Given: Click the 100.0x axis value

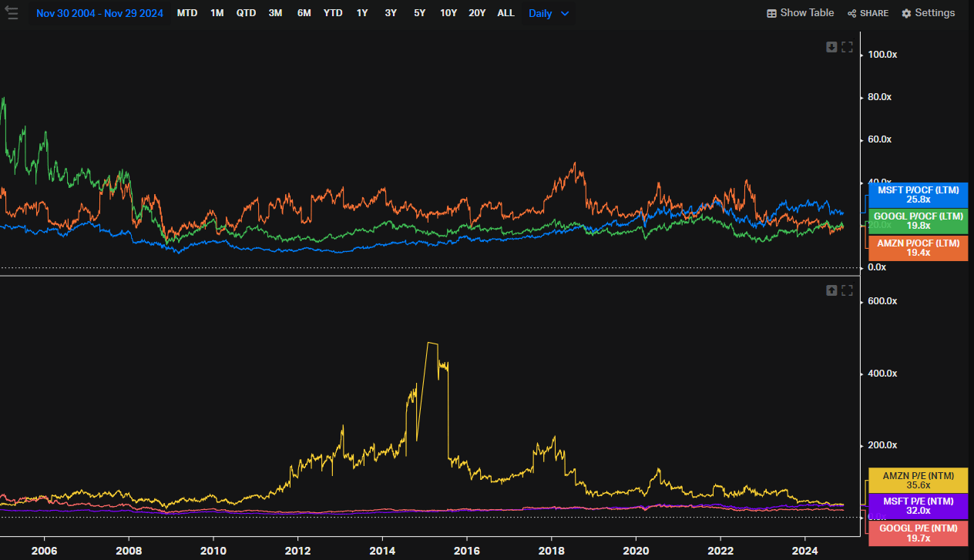Looking at the screenshot, I should tap(882, 55).
